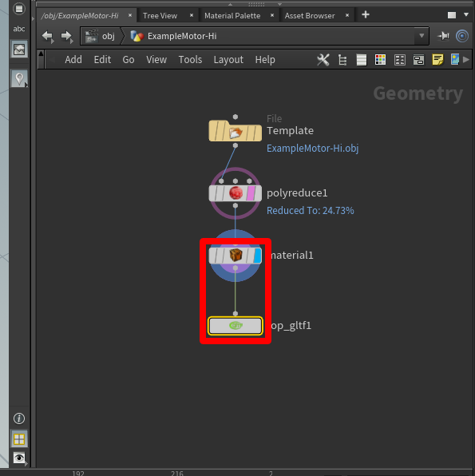Click the Template node name label
The width and height of the screenshot is (475, 476).
coord(290,130)
